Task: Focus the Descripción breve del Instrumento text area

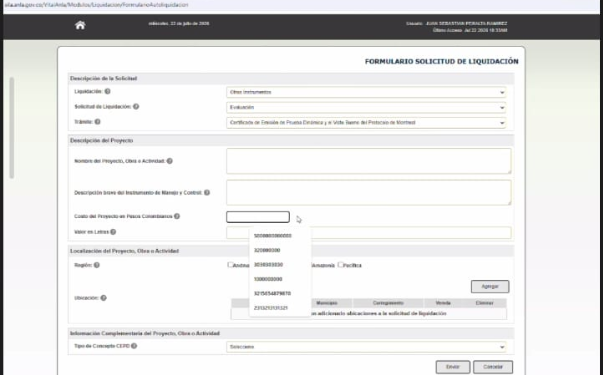Action: [x=369, y=192]
